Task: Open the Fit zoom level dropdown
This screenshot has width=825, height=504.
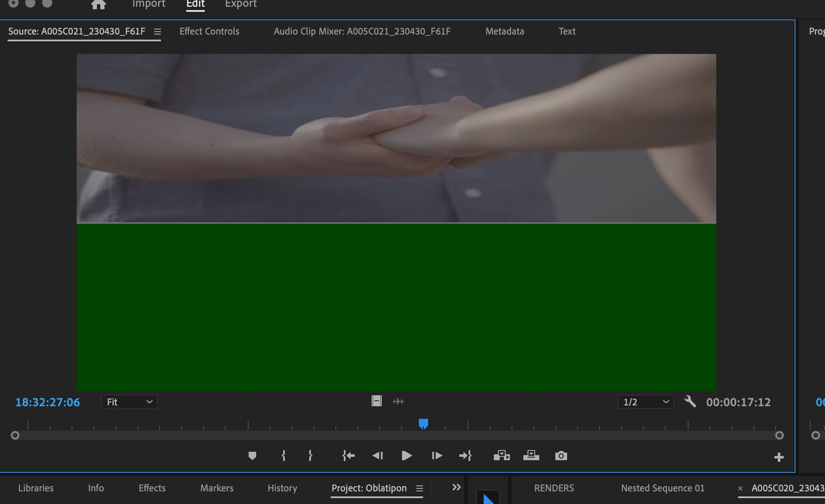Action: coord(129,402)
